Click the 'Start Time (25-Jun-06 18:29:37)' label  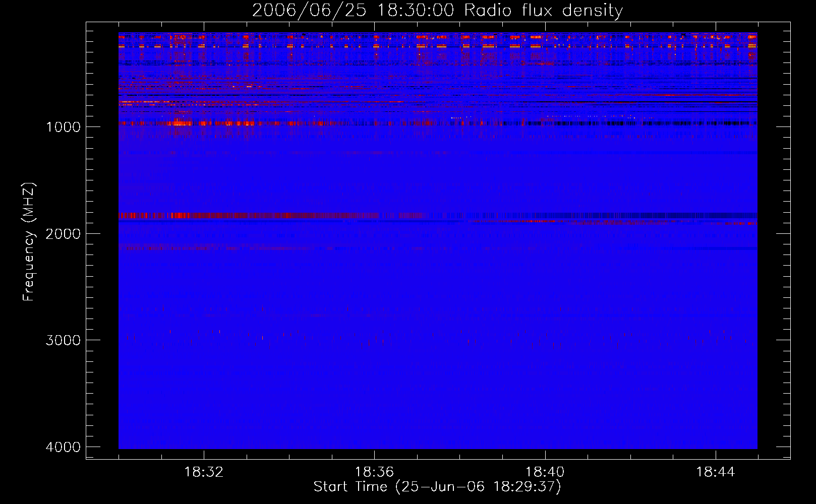[437, 487]
